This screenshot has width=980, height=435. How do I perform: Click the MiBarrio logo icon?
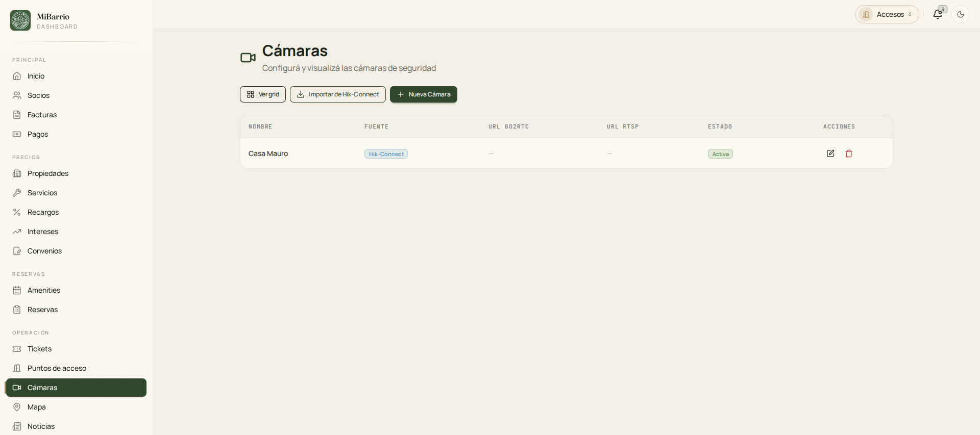coord(20,20)
